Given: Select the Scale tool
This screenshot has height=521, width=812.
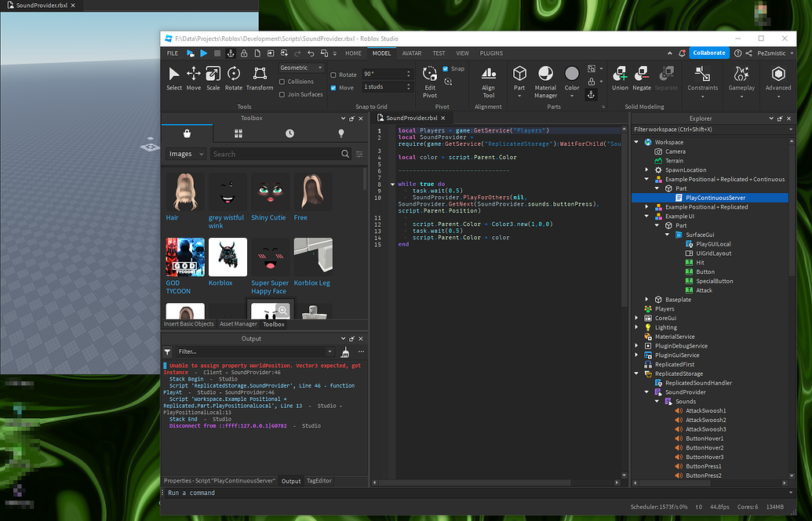Looking at the screenshot, I should point(213,78).
